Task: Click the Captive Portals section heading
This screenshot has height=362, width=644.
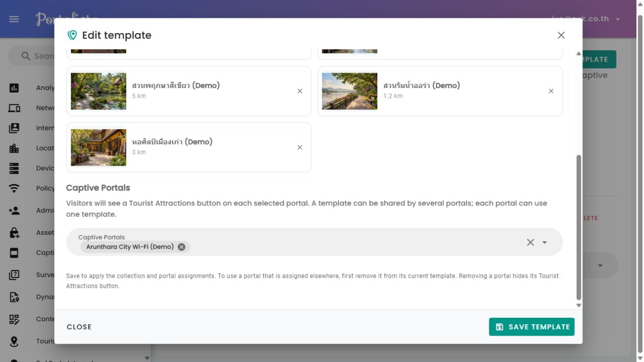Action: pyautogui.click(x=98, y=188)
